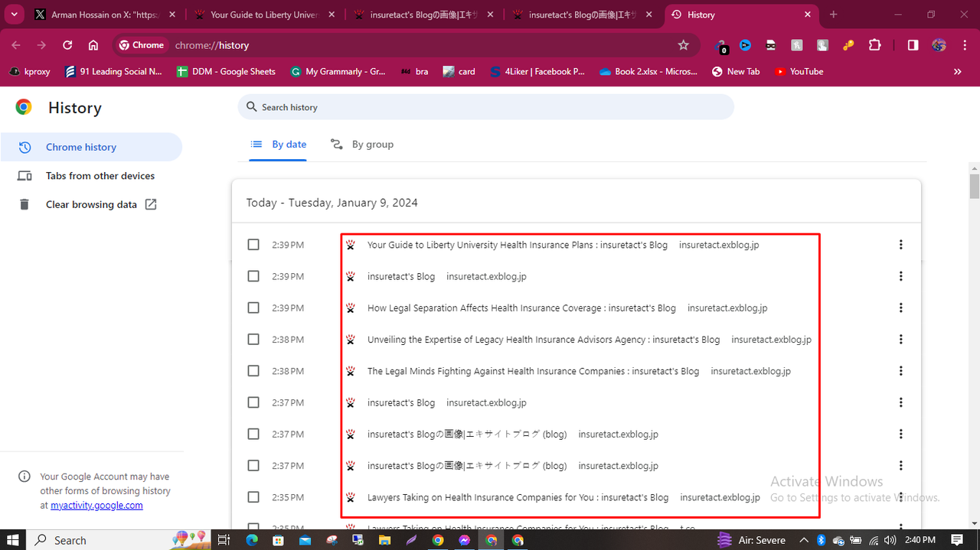980x550 pixels.
Task: Open The Legal Minds Fighting Against Health Insurance link
Action: point(533,371)
